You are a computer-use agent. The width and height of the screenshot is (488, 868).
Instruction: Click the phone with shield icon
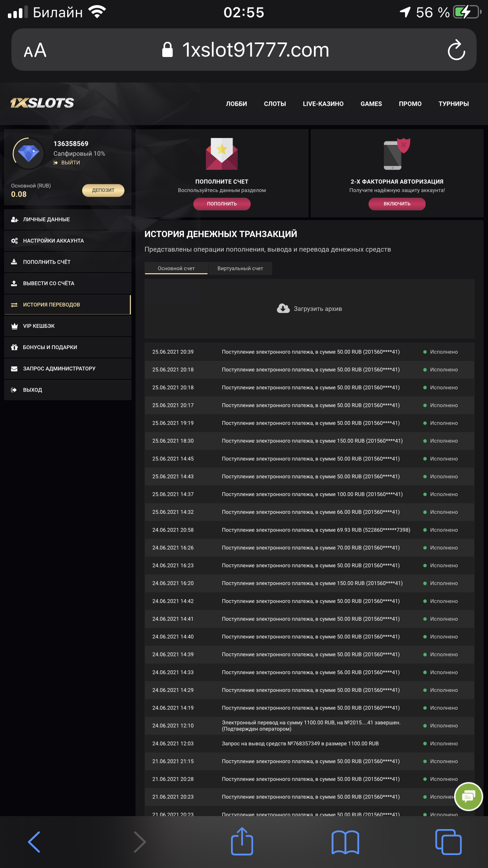[x=397, y=154]
